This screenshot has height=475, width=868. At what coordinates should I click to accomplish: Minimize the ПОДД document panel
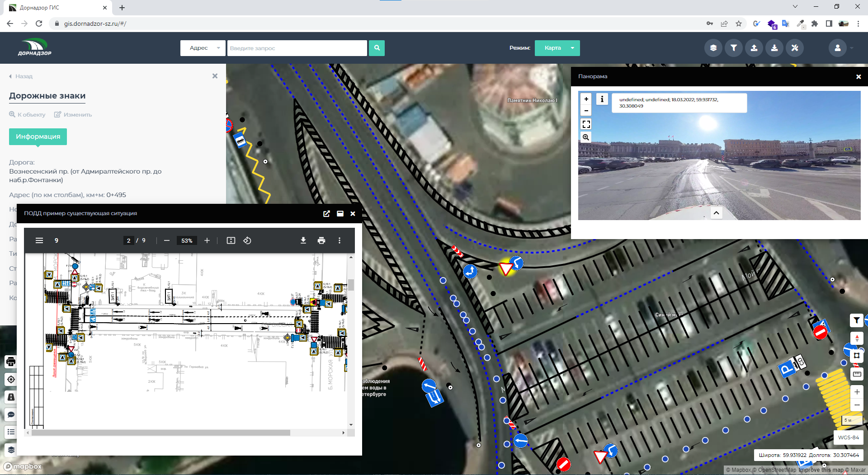340,214
